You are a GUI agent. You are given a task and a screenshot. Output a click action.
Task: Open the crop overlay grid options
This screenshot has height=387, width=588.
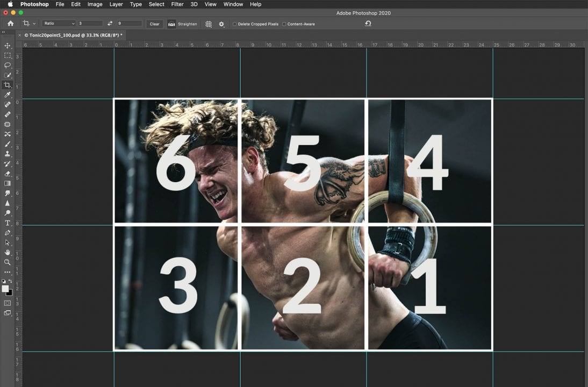pos(209,24)
